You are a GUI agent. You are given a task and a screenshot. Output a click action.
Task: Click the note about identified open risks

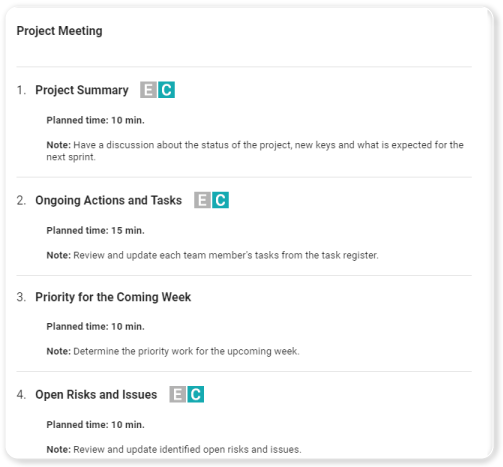coord(174,449)
